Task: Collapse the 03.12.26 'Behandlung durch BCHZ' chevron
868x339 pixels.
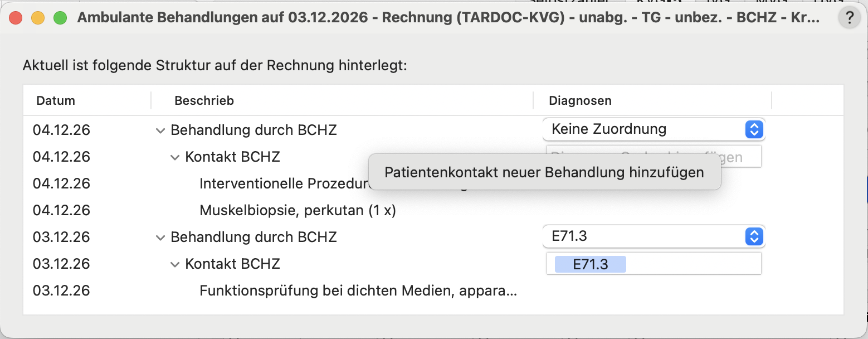Action: point(160,238)
